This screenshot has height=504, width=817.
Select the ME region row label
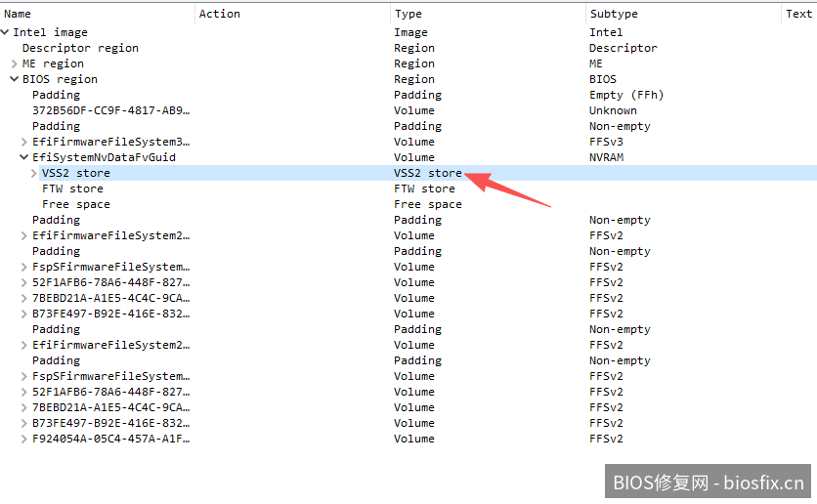(x=53, y=63)
